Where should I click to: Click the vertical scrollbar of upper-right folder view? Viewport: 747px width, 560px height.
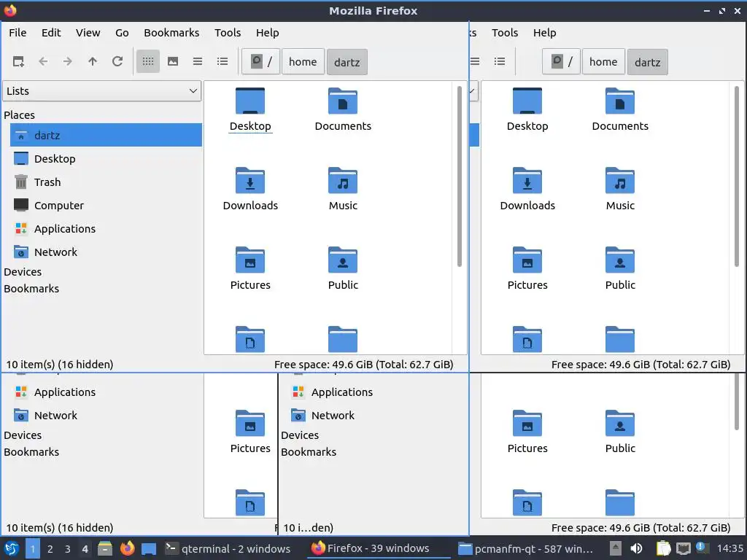[x=737, y=176]
